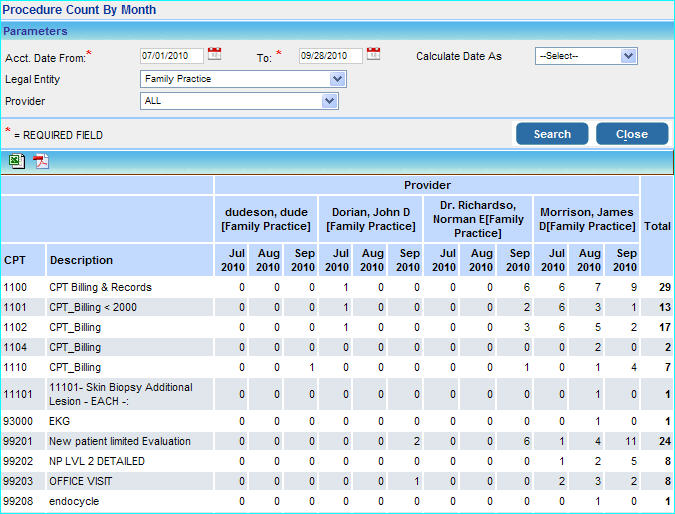
Task: Click the Search button
Action: tap(552, 134)
